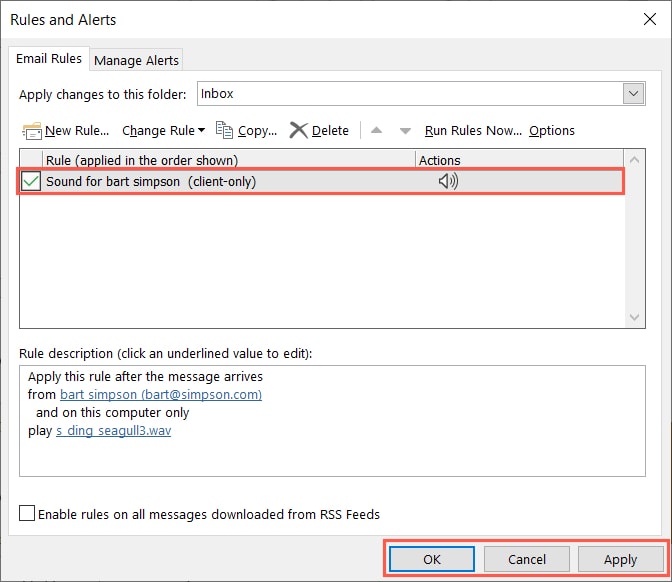Click the Copy documents icon
This screenshot has height=582, width=672.
[224, 130]
